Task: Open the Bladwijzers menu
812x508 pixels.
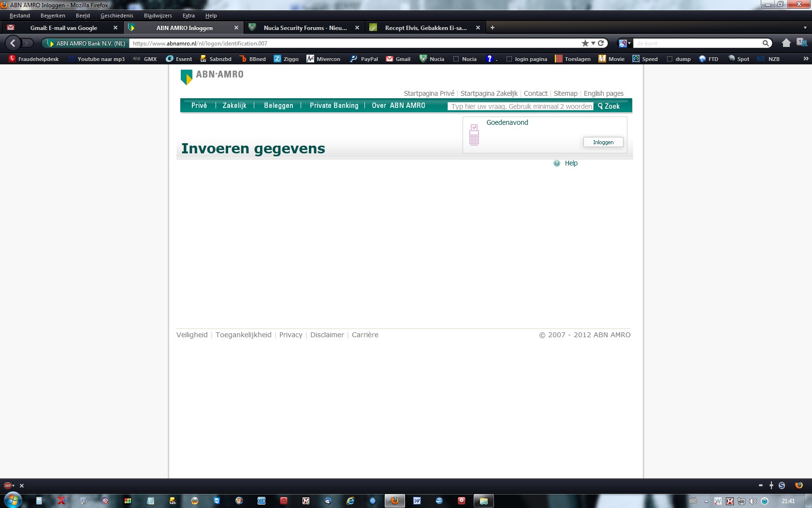Action: (x=158, y=15)
